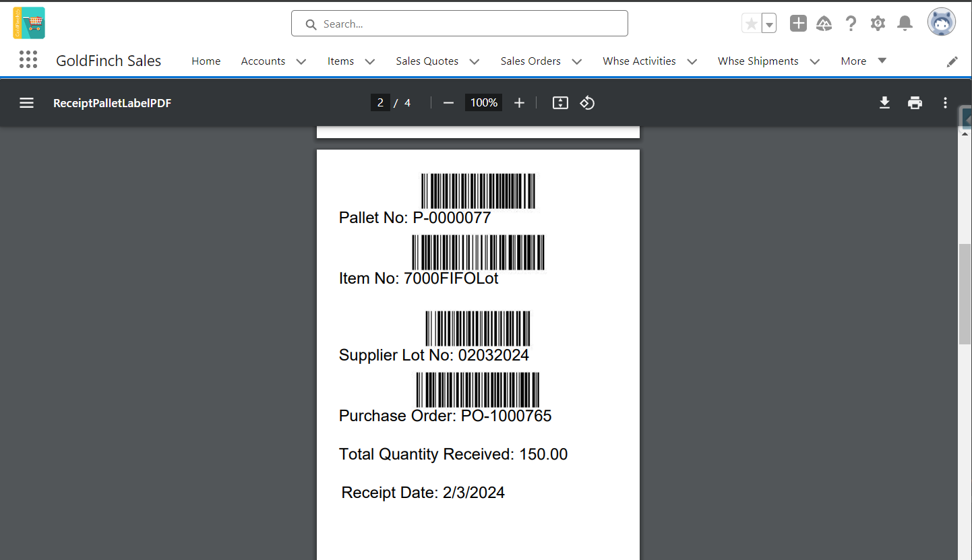Edit navigation bar with pencil icon
Viewport: 972px width, 560px height.
(952, 61)
